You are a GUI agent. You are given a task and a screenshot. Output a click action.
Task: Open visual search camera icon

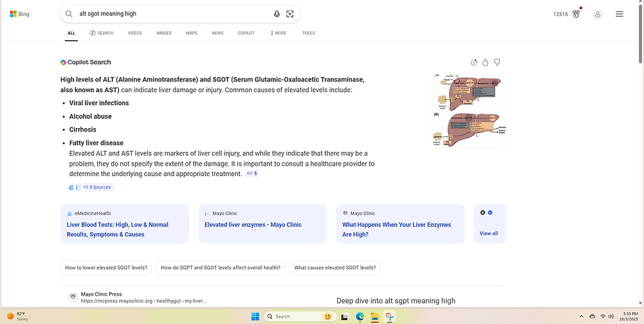tap(290, 14)
